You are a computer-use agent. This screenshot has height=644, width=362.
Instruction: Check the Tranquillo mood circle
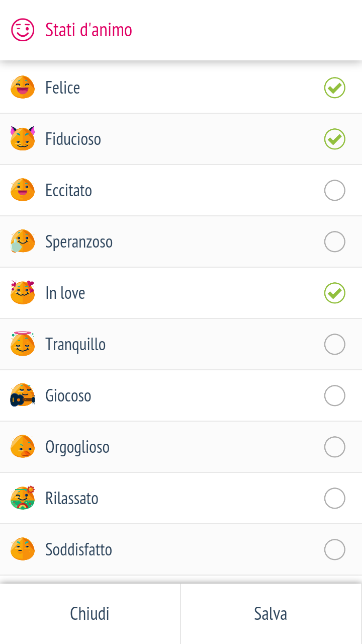point(335,344)
